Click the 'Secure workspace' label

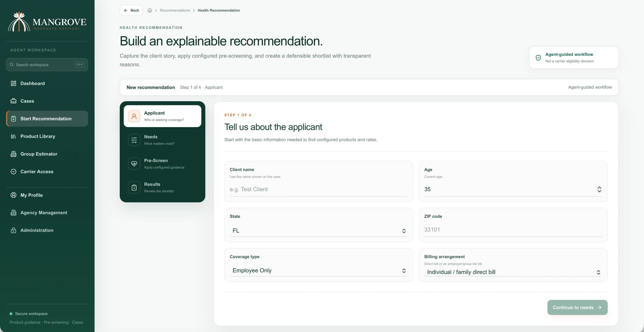[31, 314]
